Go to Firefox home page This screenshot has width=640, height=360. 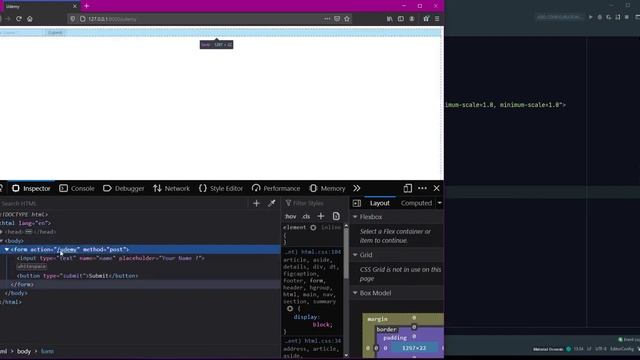click(30, 19)
